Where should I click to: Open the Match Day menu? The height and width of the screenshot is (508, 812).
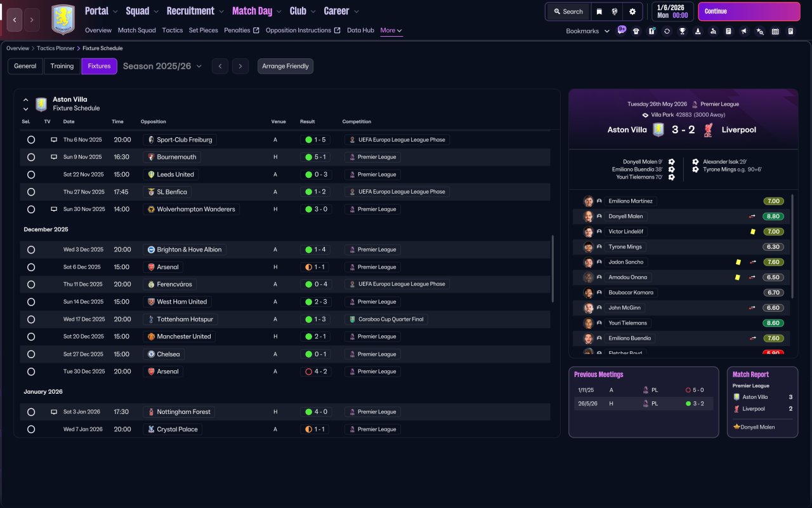click(x=252, y=11)
